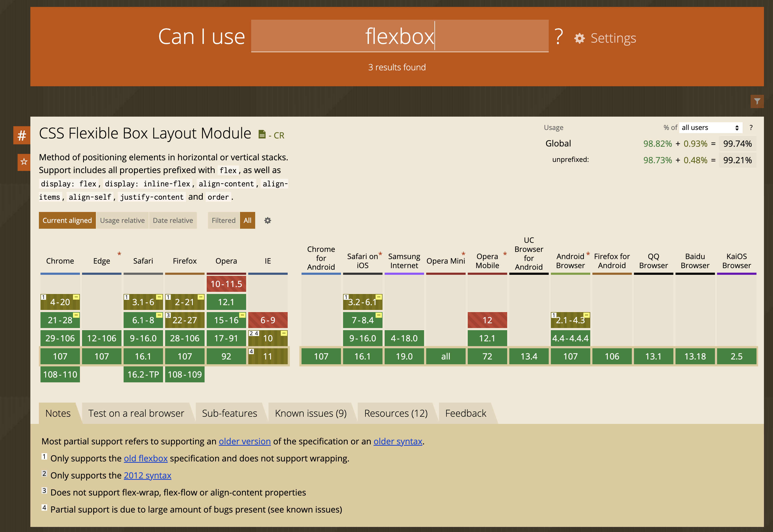Viewport: 773px width, 532px height.
Task: Open the 'old flexbox' link
Action: (x=146, y=458)
